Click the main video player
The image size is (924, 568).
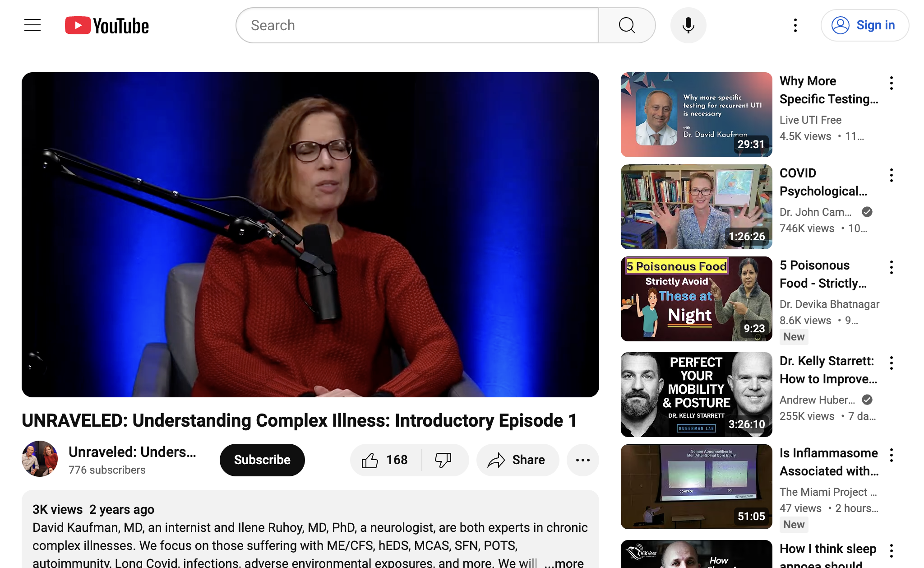tap(310, 235)
